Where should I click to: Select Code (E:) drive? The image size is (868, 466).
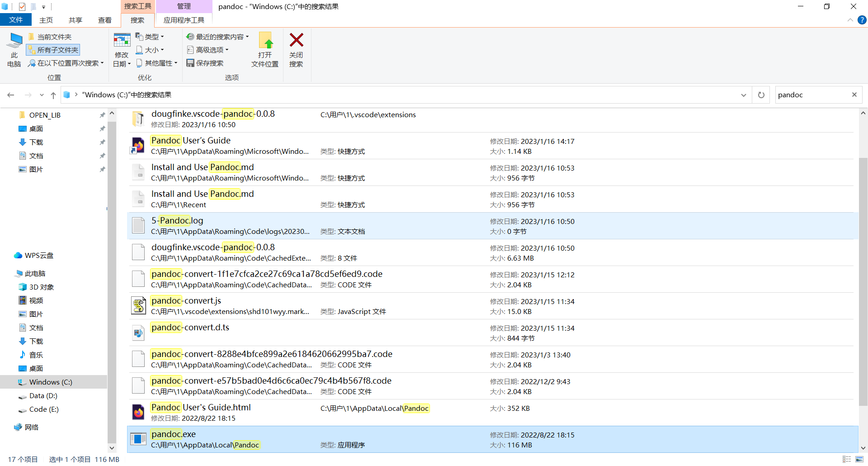tap(44, 409)
